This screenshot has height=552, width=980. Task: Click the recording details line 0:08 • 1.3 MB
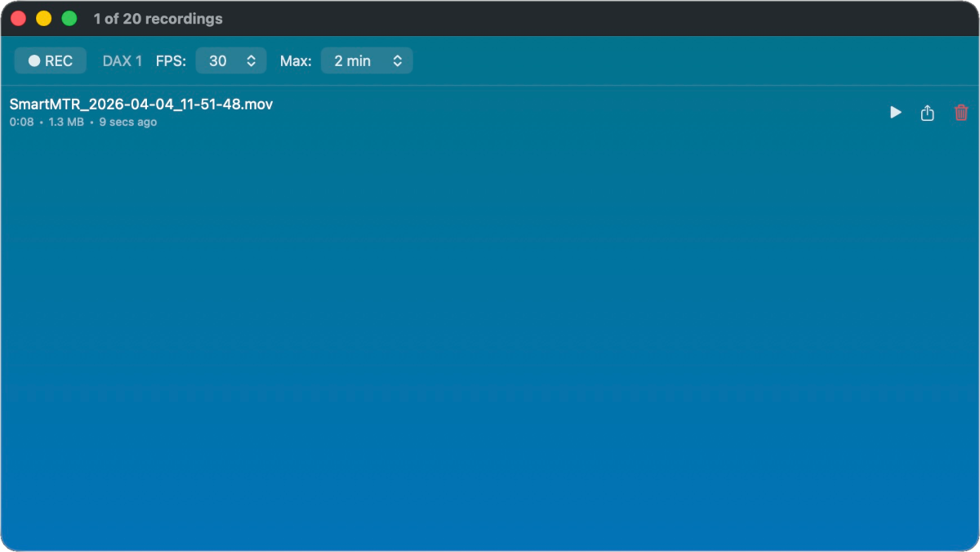pos(83,122)
